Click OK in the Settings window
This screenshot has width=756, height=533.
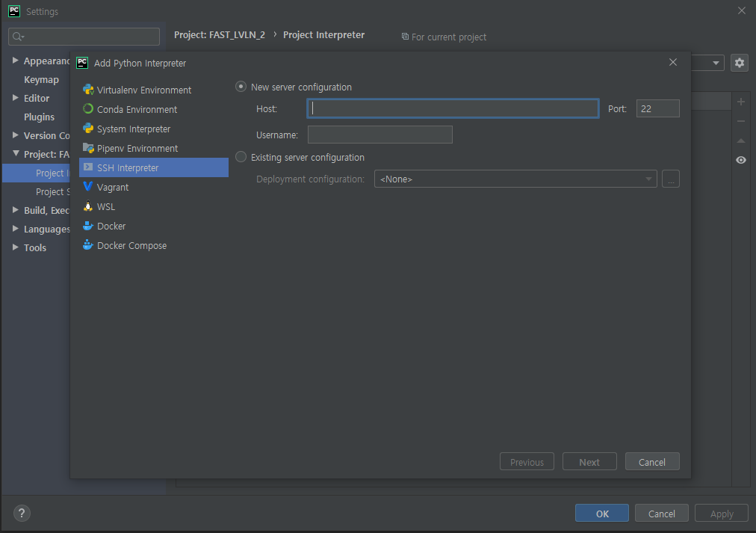tap(601, 514)
